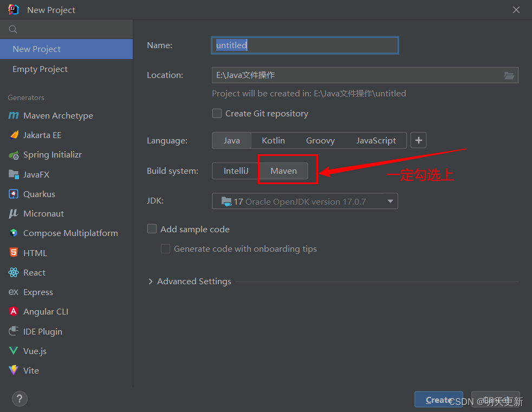The width and height of the screenshot is (532, 412).
Task: Toggle Generate code with onboarding tips
Action: point(165,248)
